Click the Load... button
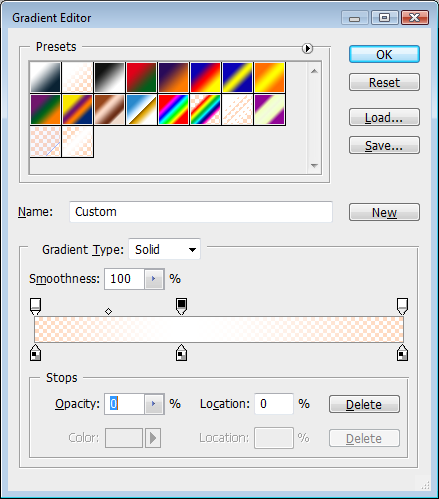Screen dimensions: 439x499 384,117
